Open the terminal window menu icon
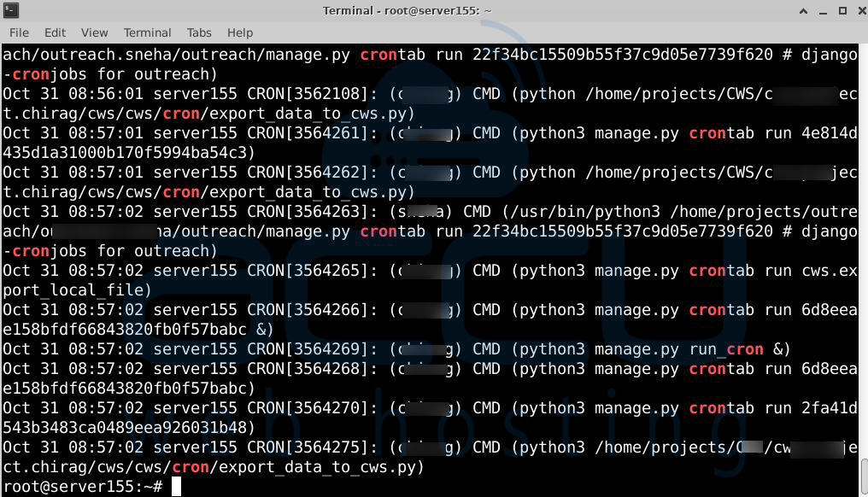 pyautogui.click(x=11, y=10)
